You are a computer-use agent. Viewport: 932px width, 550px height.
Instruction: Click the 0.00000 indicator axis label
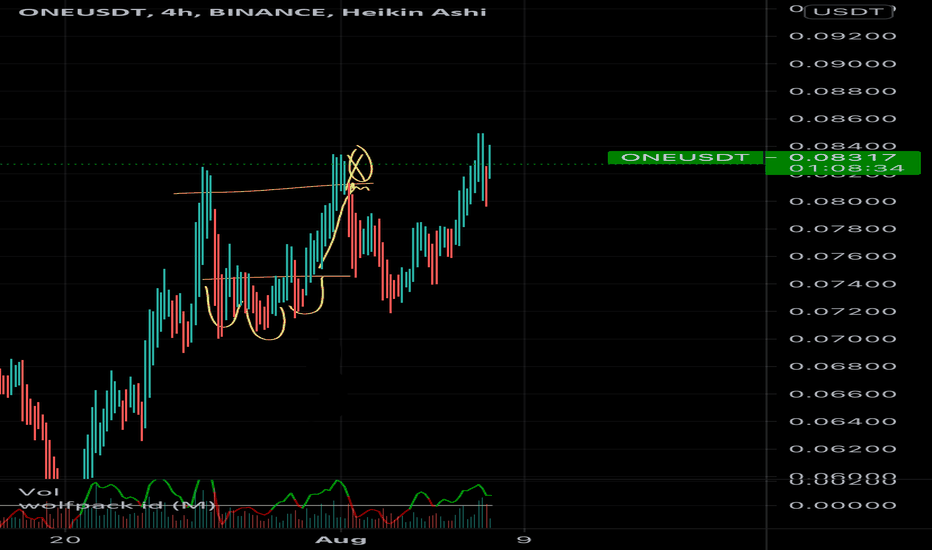point(843,505)
